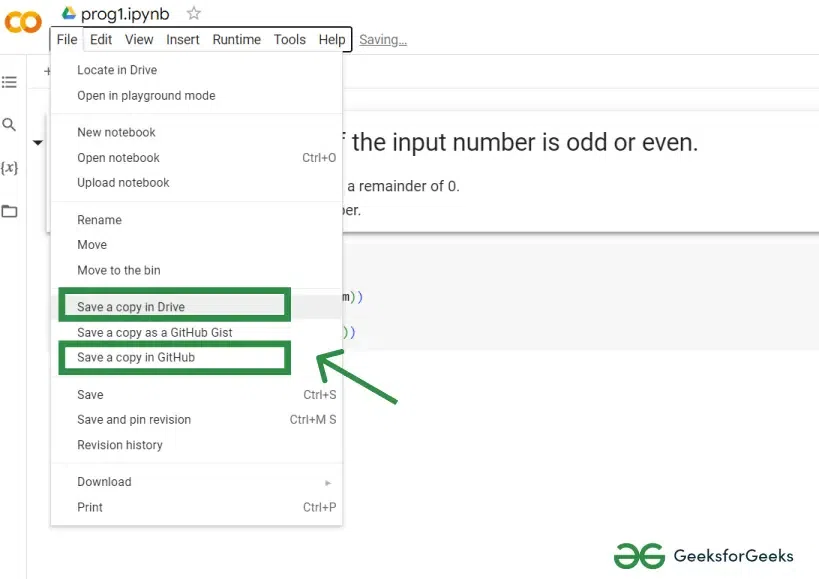
Task: Expand the Download submenu arrow
Action: coord(328,483)
